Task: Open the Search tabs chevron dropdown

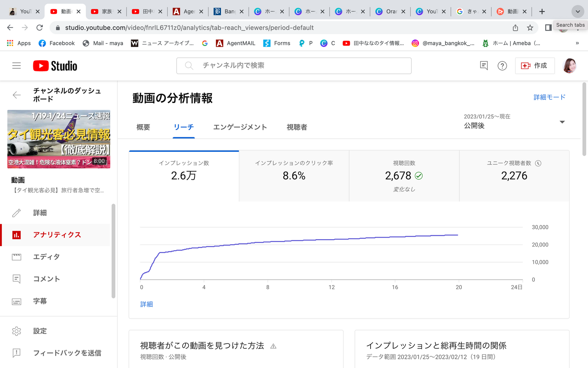Action: tap(578, 11)
